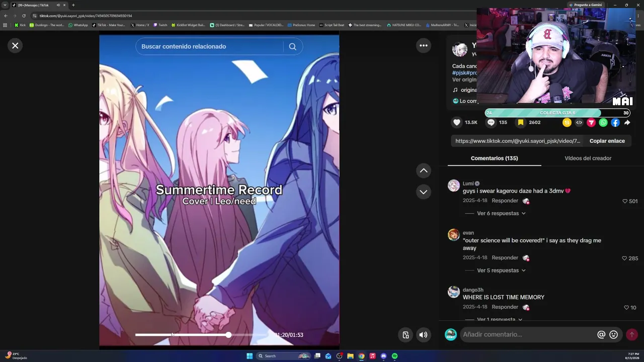
Task: Click the yellow repost icon
Action: 567,122
